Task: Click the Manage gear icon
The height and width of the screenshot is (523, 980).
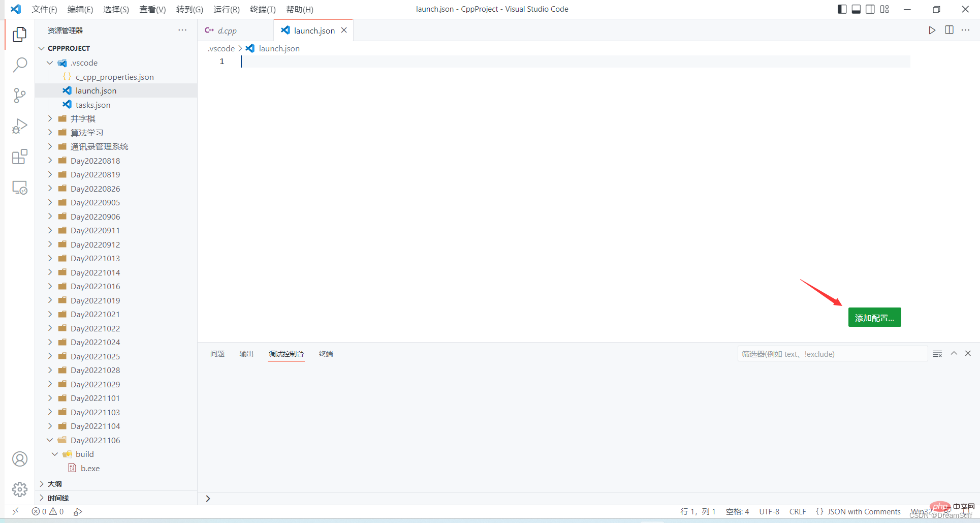Action: pyautogui.click(x=19, y=489)
